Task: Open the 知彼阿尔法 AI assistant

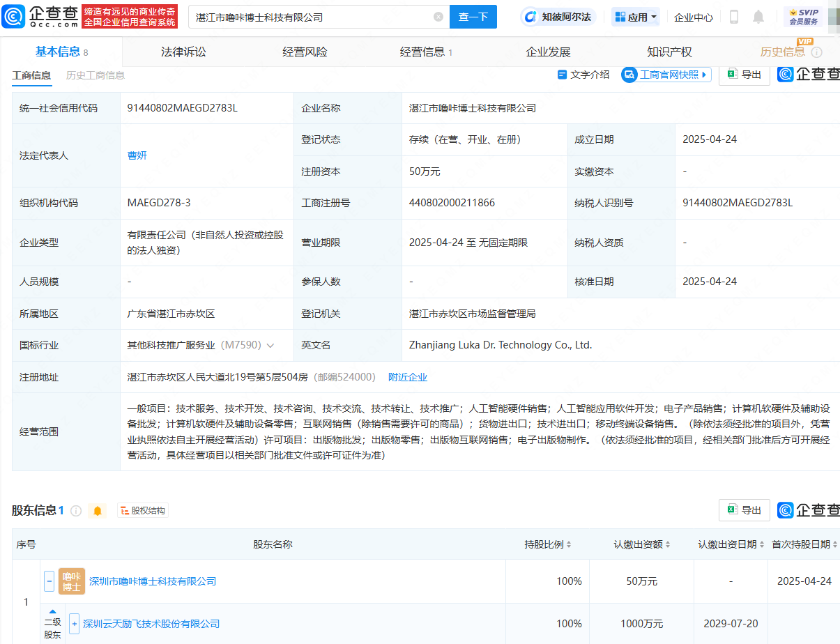Action: click(559, 17)
